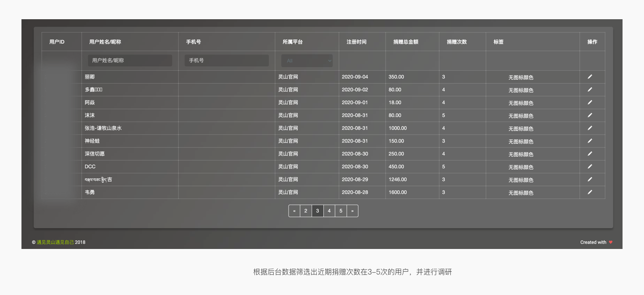644x295 pixels.
Task: Click the 手机号 column header
Action: click(193, 42)
